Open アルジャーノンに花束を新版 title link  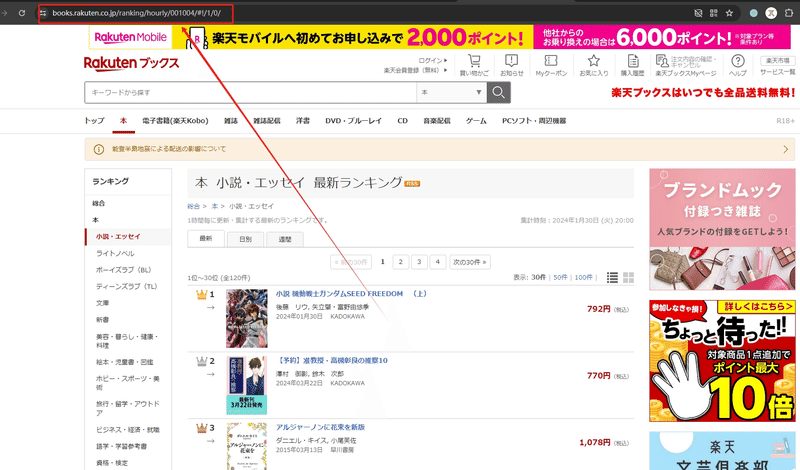[320, 427]
